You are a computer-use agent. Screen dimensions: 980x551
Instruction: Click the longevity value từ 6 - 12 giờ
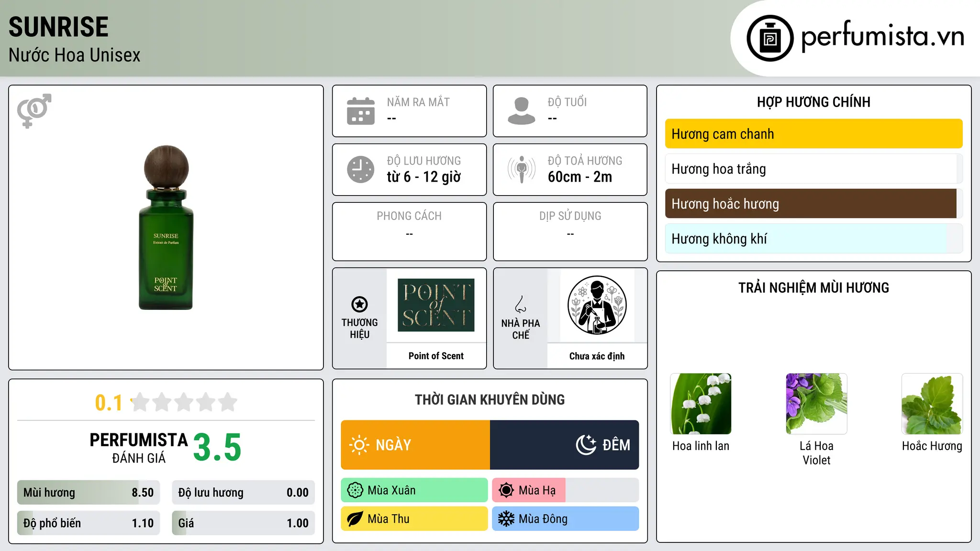tap(424, 177)
